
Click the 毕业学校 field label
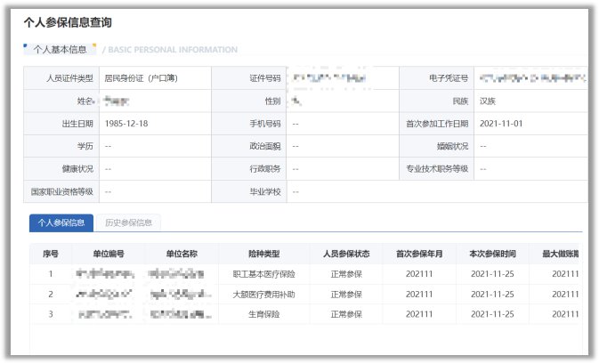(x=264, y=191)
